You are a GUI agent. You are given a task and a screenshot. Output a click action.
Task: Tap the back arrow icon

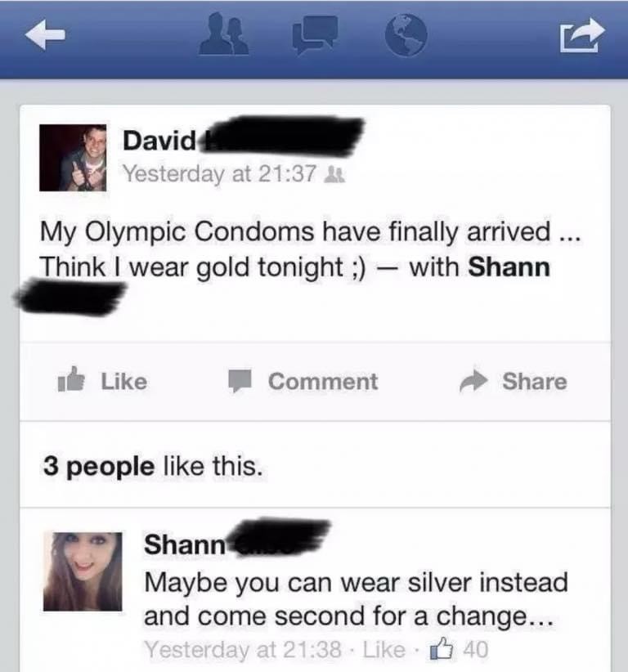[45, 34]
